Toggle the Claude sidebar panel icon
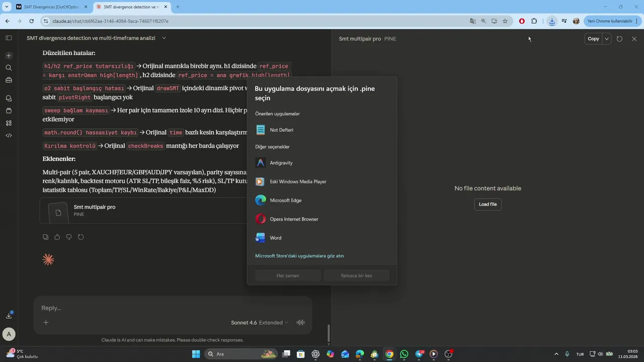Image resolution: width=644 pixels, height=362 pixels. point(9,38)
